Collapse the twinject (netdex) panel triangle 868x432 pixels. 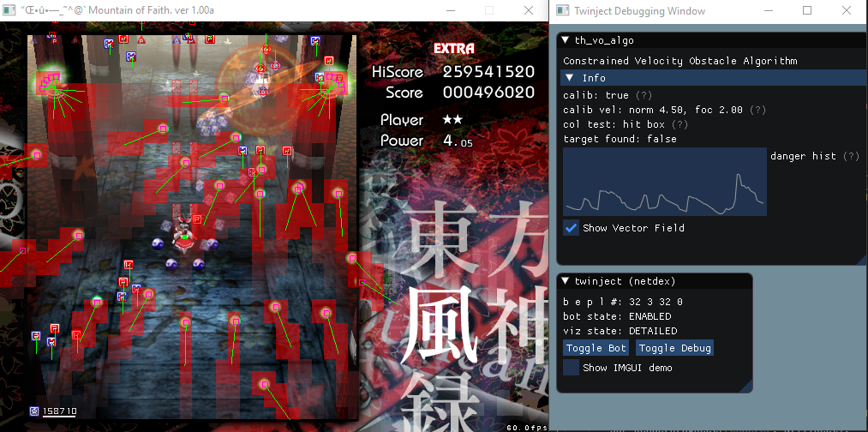(x=566, y=281)
